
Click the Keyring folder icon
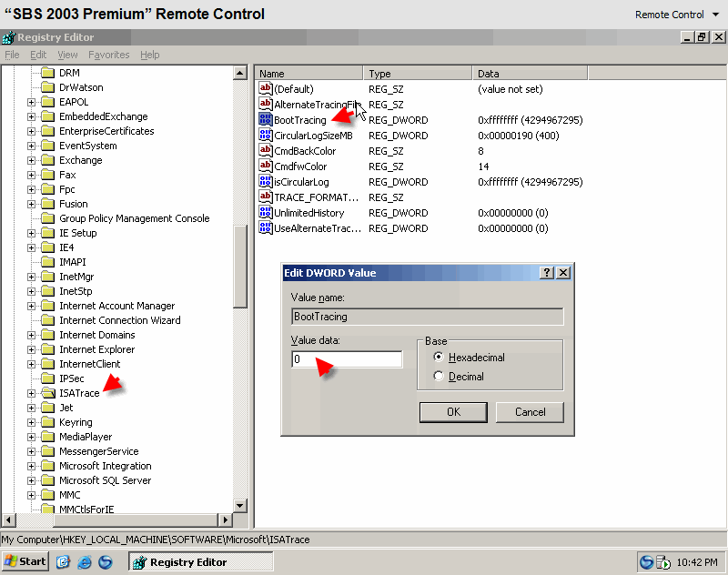48,422
